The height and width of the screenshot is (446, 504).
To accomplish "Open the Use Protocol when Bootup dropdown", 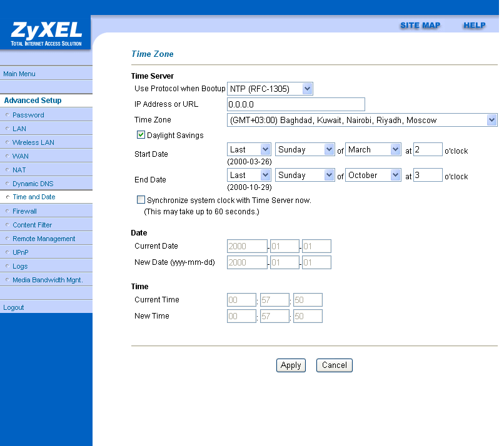I will click(x=270, y=89).
